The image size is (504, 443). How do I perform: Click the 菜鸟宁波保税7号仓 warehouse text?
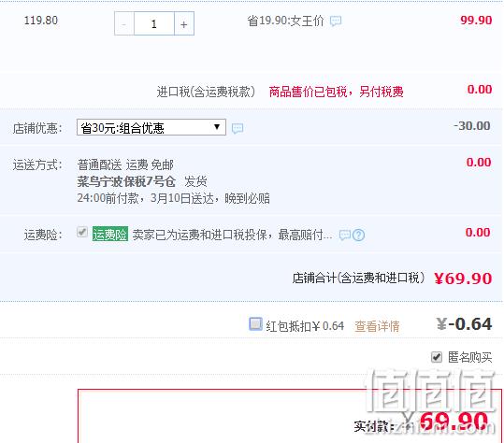click(126, 182)
